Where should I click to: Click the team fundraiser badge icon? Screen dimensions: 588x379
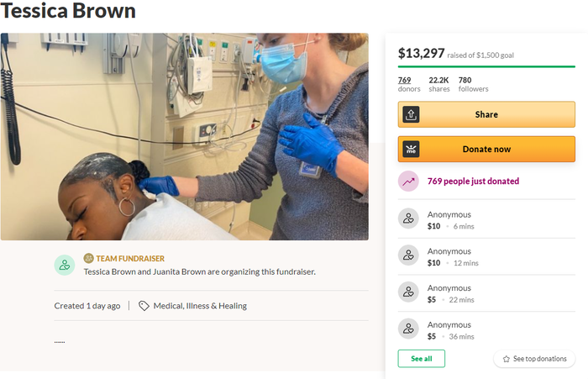click(x=88, y=259)
